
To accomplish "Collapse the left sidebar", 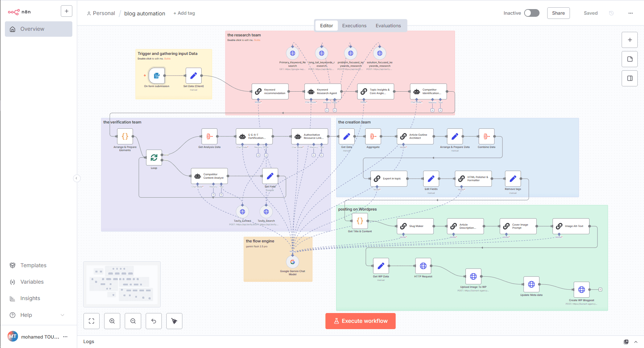I will (77, 178).
